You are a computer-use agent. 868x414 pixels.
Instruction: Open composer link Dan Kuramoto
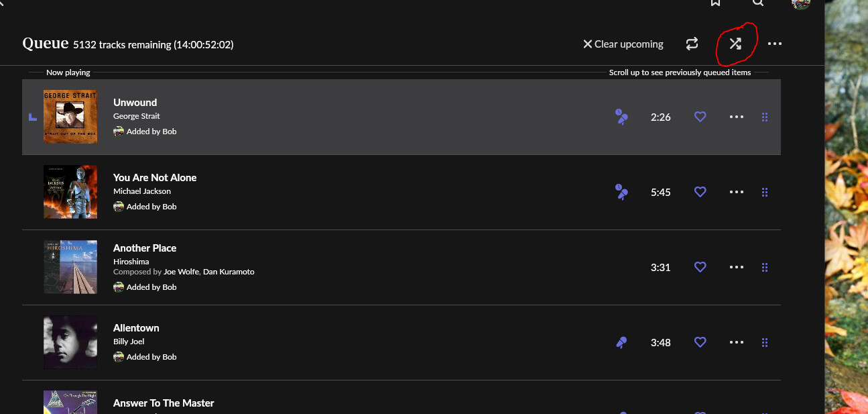(x=229, y=272)
